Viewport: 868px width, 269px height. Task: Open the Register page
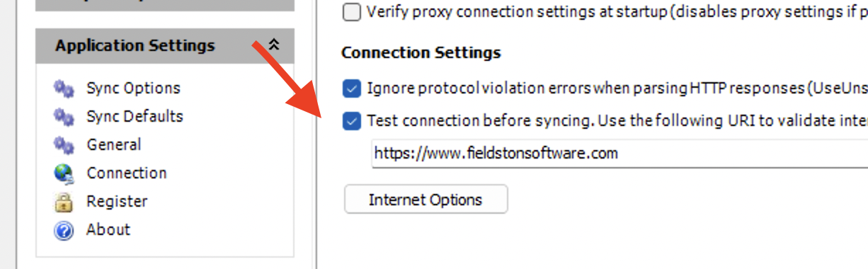pyautogui.click(x=117, y=202)
